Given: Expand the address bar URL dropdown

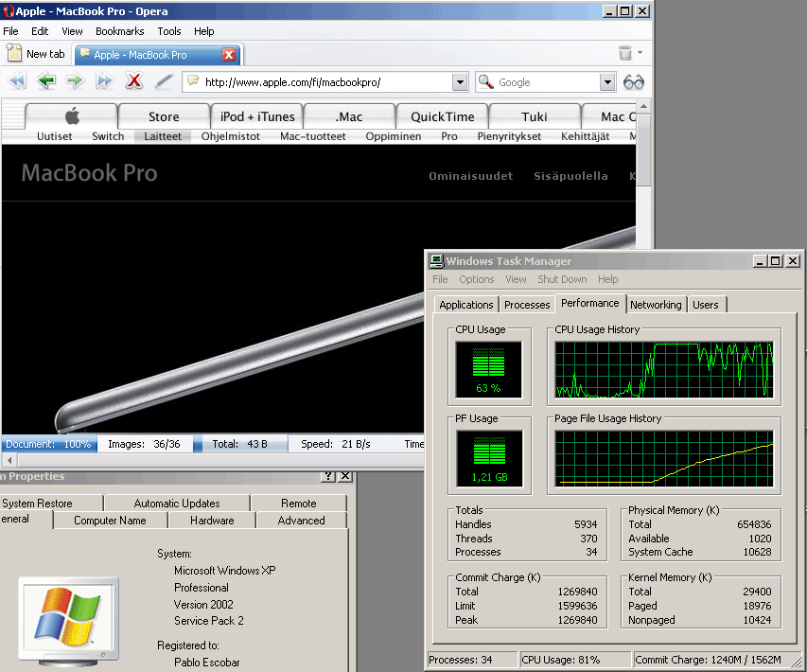Looking at the screenshot, I should (460, 82).
